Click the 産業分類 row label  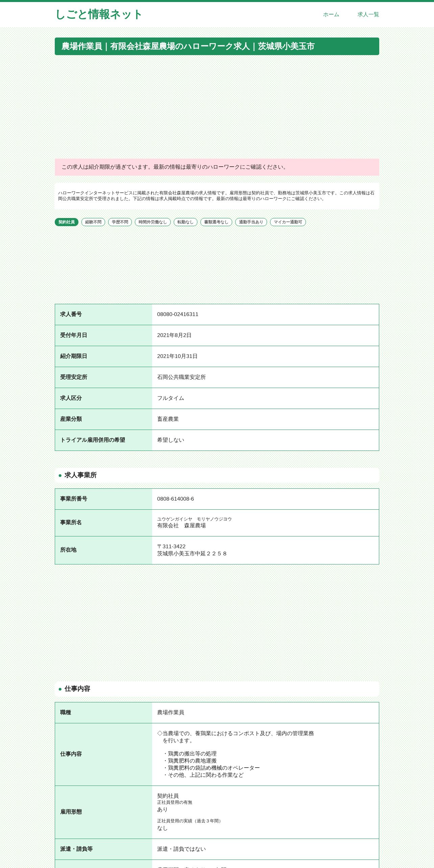coord(71,419)
